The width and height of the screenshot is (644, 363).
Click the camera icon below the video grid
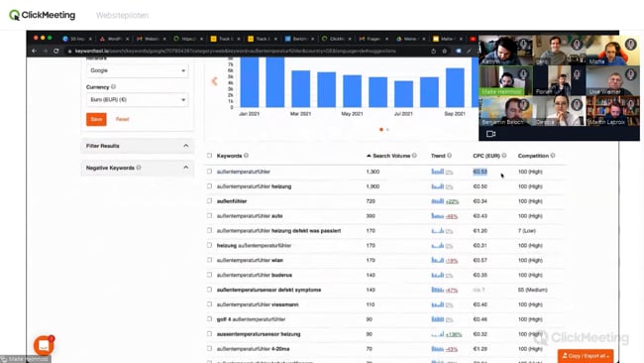[x=490, y=134]
